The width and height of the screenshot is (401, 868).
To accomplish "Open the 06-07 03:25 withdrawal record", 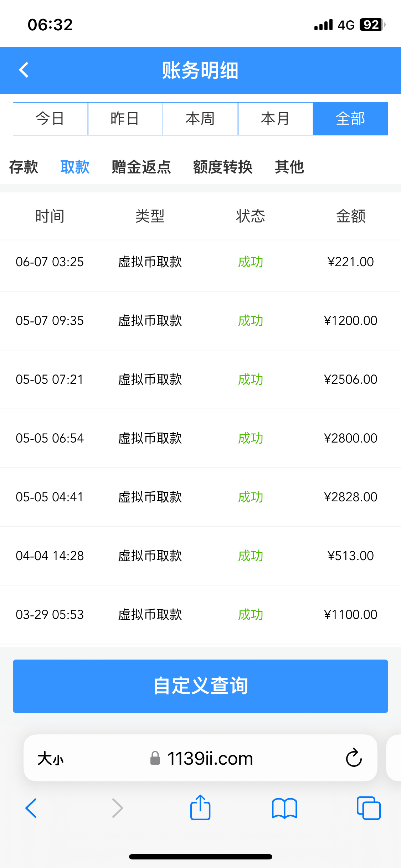I will [200, 262].
